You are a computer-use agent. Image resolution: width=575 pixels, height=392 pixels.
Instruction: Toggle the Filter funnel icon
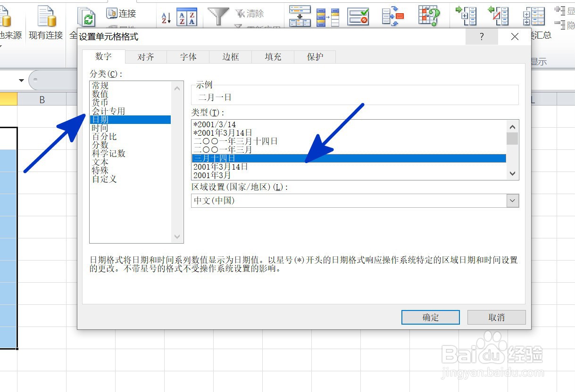click(x=218, y=16)
